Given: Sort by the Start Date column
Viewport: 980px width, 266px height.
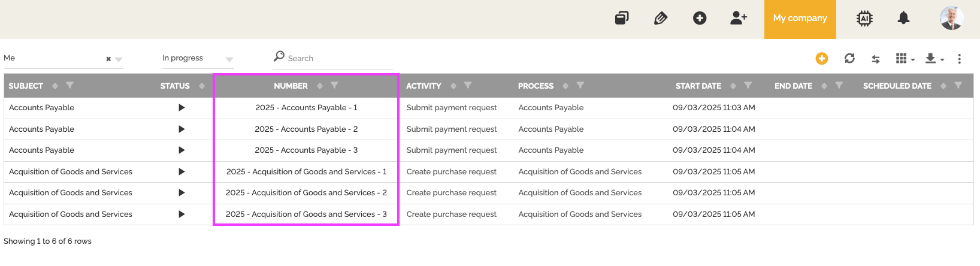Looking at the screenshot, I should [x=733, y=86].
